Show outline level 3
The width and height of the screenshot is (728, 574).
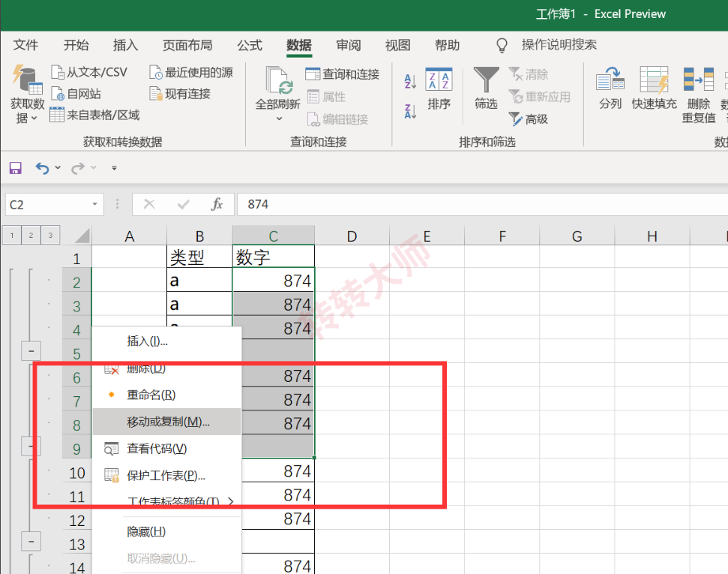click(x=50, y=235)
